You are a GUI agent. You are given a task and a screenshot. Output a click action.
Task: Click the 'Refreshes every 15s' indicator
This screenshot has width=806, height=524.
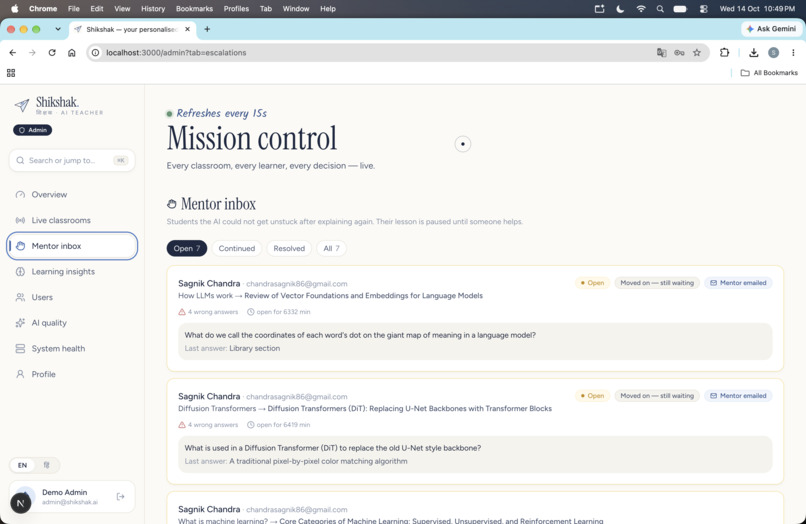pyautogui.click(x=216, y=113)
